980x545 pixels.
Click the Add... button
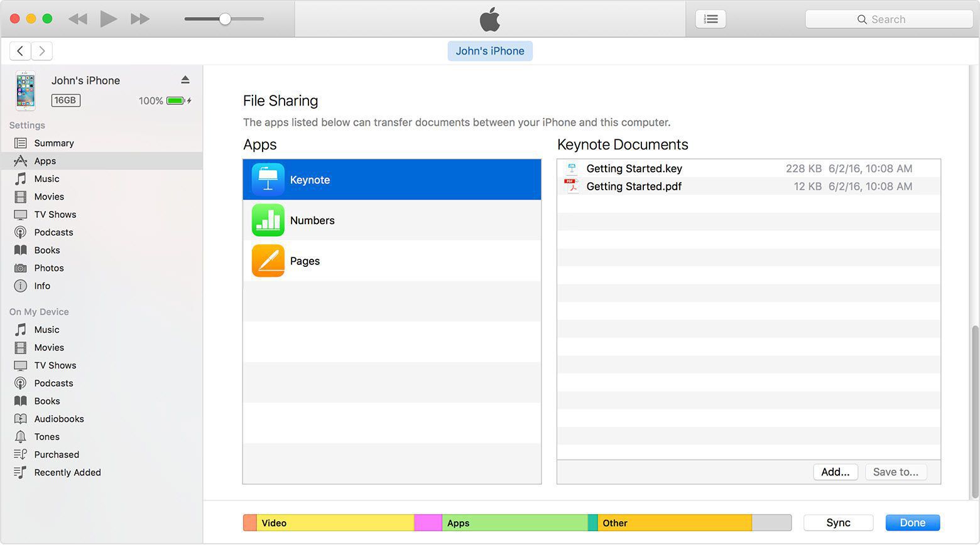point(836,472)
